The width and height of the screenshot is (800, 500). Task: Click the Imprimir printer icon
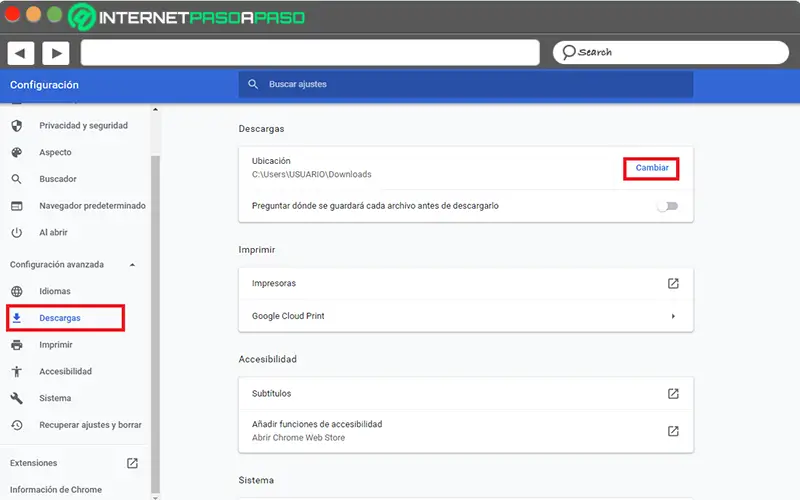[x=17, y=345]
